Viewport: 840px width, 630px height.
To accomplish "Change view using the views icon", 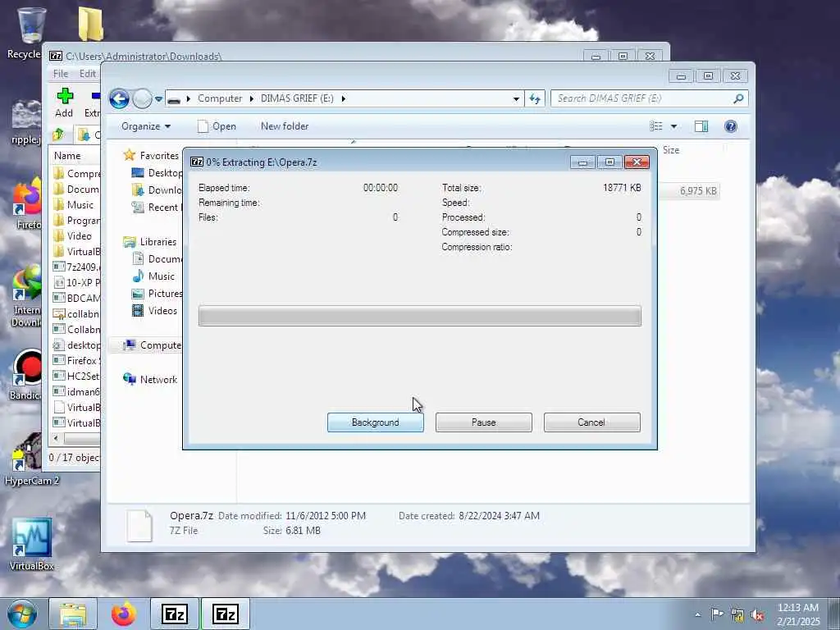I will [655, 126].
